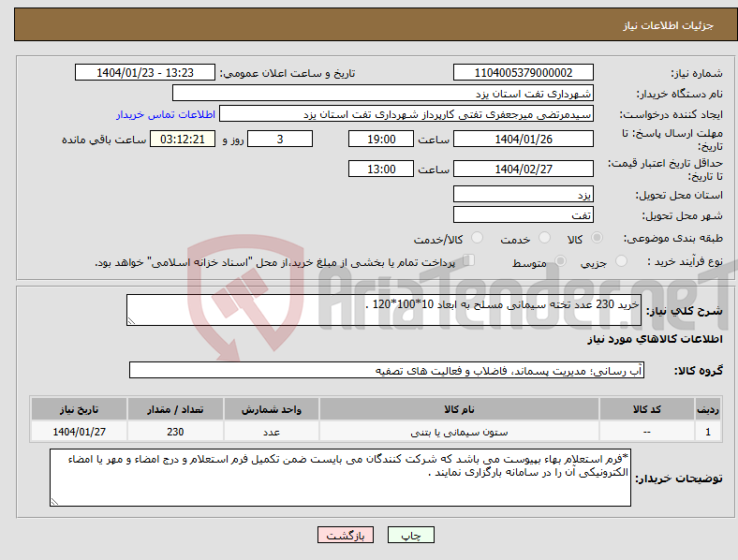Screen dimensions: 738x560
Task: Click the announcement date field 1404/01/23 - 13:23
Action: pyautogui.click(x=145, y=72)
